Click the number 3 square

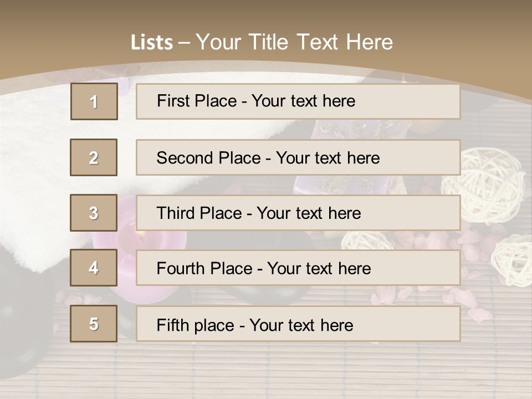click(94, 213)
